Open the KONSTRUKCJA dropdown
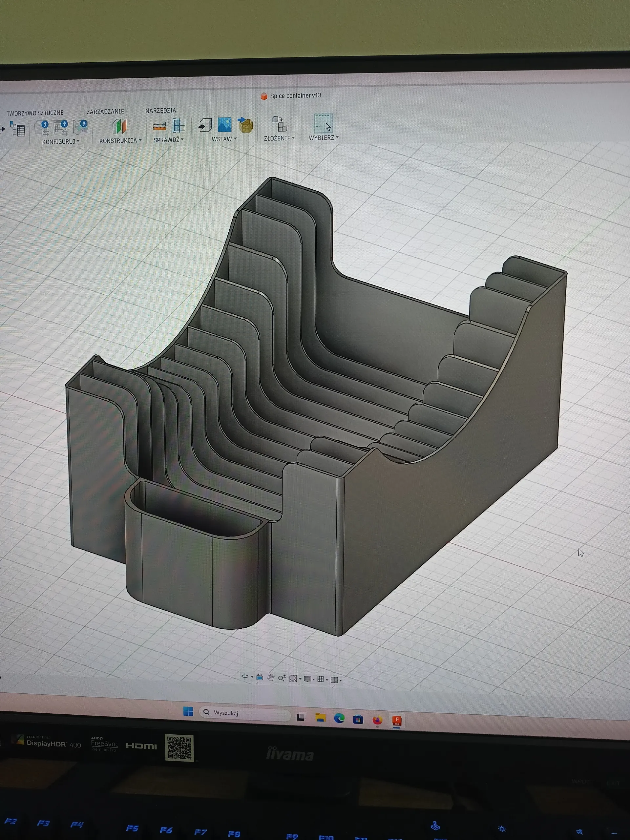The image size is (630, 840). point(120,140)
